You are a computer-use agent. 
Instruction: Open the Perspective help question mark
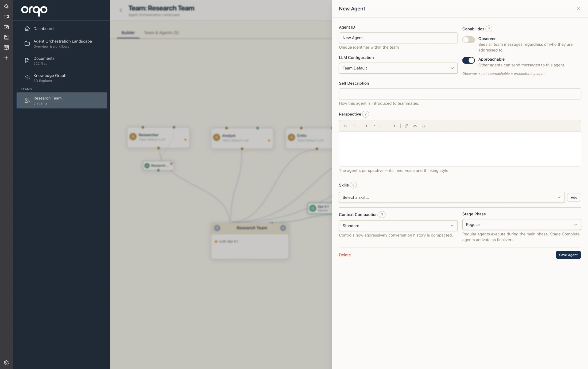click(365, 114)
